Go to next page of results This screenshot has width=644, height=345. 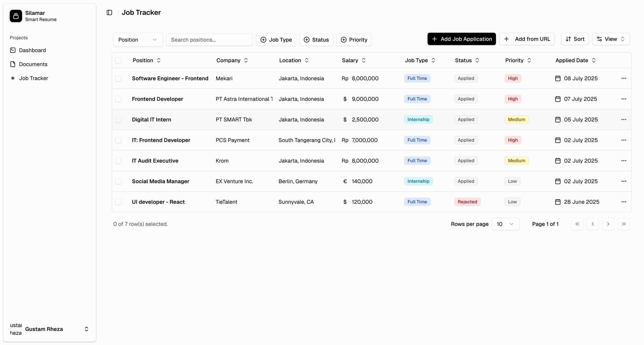[x=608, y=224]
